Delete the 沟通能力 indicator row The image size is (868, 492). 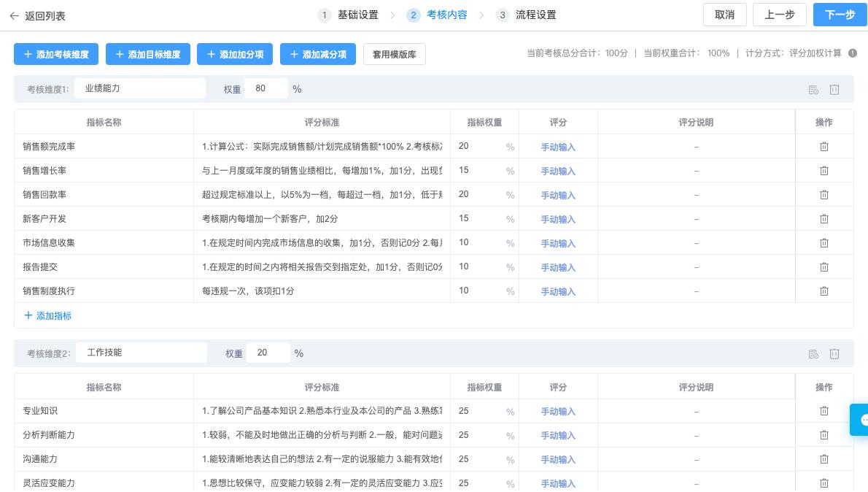(824, 458)
